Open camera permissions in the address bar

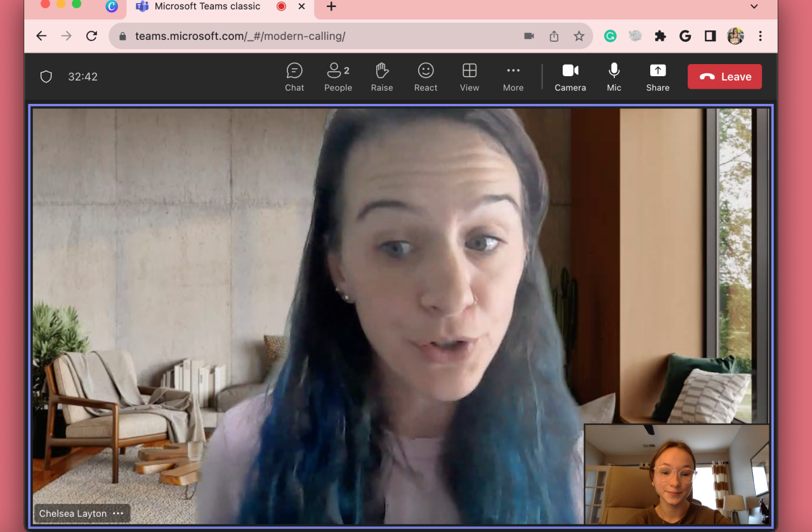click(529, 36)
